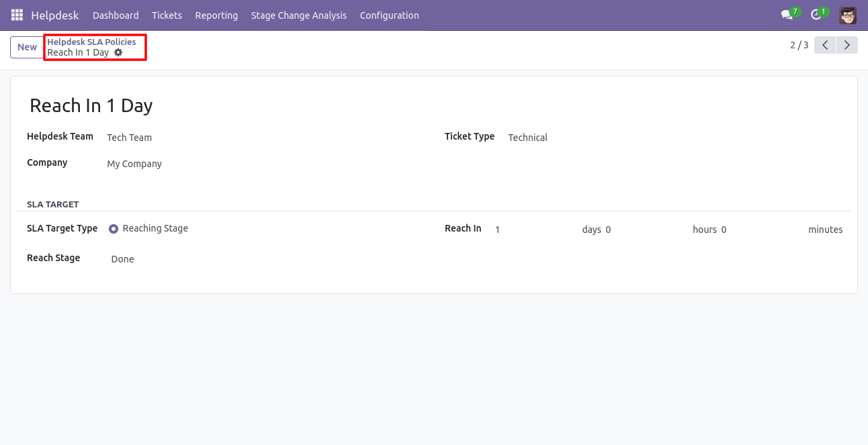Screen dimensions: 868x445
Task: Open the user avatar menu
Action: [x=848, y=15]
